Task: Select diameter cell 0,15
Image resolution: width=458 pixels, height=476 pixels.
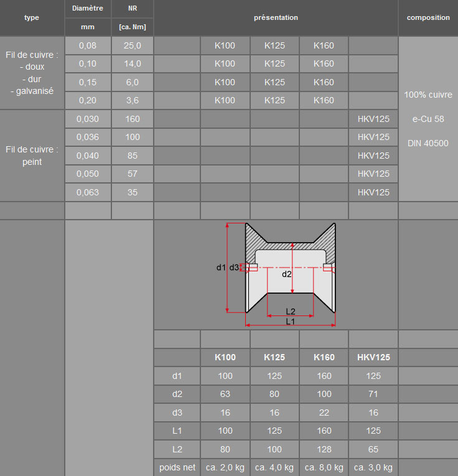Action: click(x=88, y=82)
